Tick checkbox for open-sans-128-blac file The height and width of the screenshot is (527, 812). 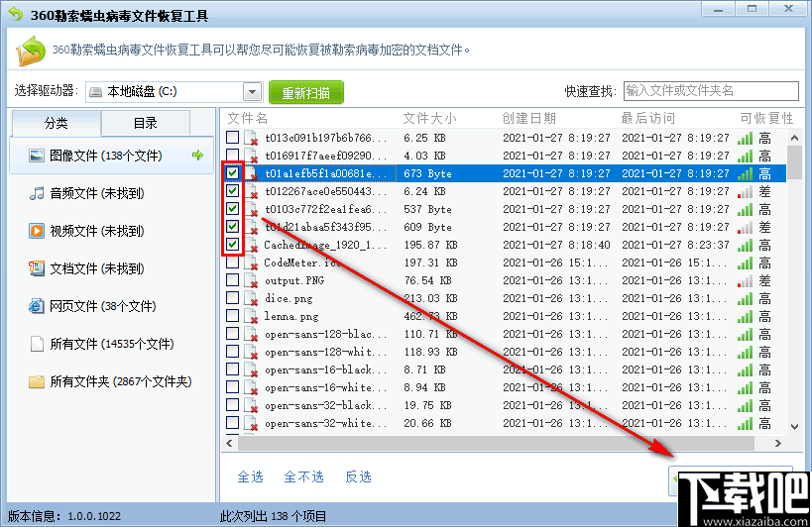coord(233,333)
